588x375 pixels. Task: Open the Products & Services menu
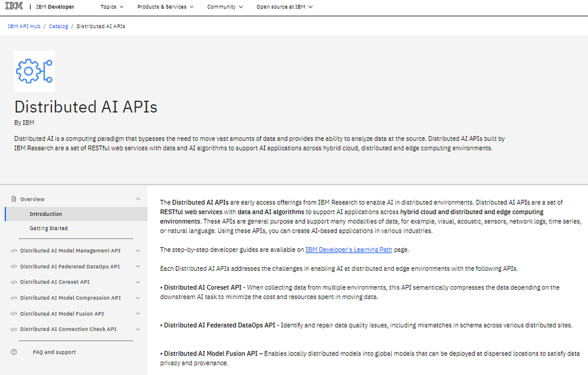[165, 6]
